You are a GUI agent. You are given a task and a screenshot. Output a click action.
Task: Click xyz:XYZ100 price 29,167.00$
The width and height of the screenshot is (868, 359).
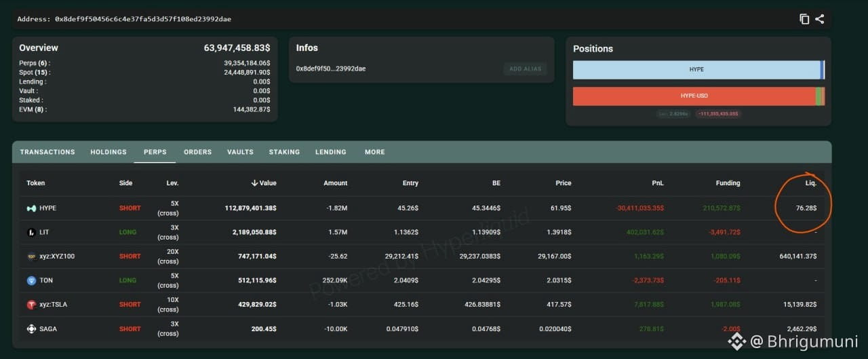click(x=555, y=257)
